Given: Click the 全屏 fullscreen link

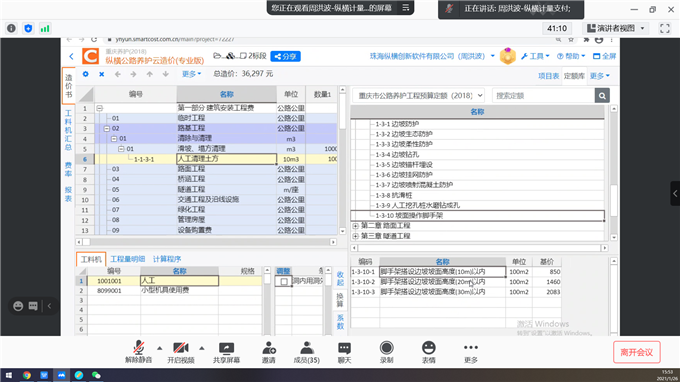Looking at the screenshot, I should click(x=604, y=56).
